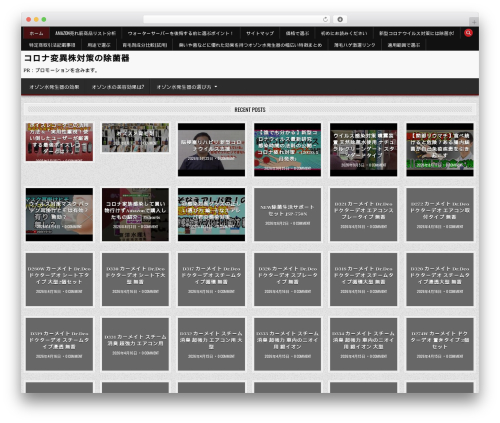Expand the オゾン水発生器の選び方 dropdown
Viewport: 500px width, 423px height.
187,87
